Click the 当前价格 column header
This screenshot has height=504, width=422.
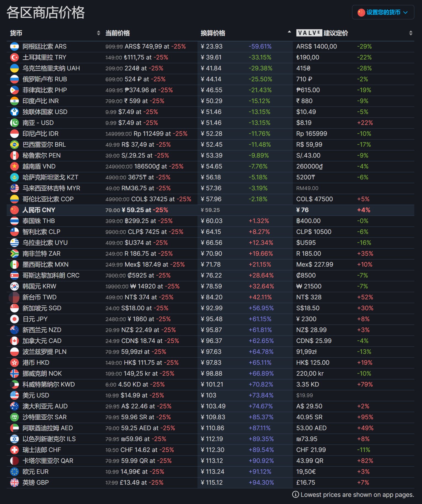click(118, 33)
